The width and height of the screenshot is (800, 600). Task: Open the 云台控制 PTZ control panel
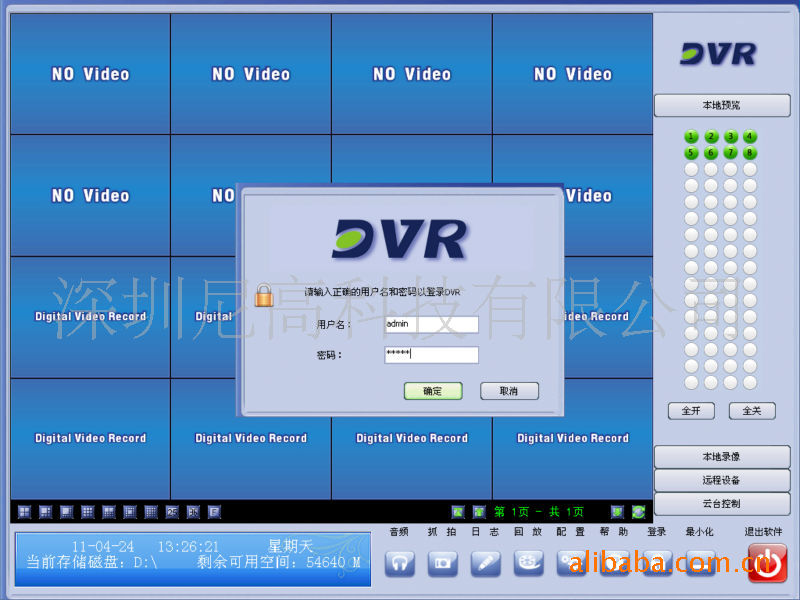pyautogui.click(x=722, y=504)
